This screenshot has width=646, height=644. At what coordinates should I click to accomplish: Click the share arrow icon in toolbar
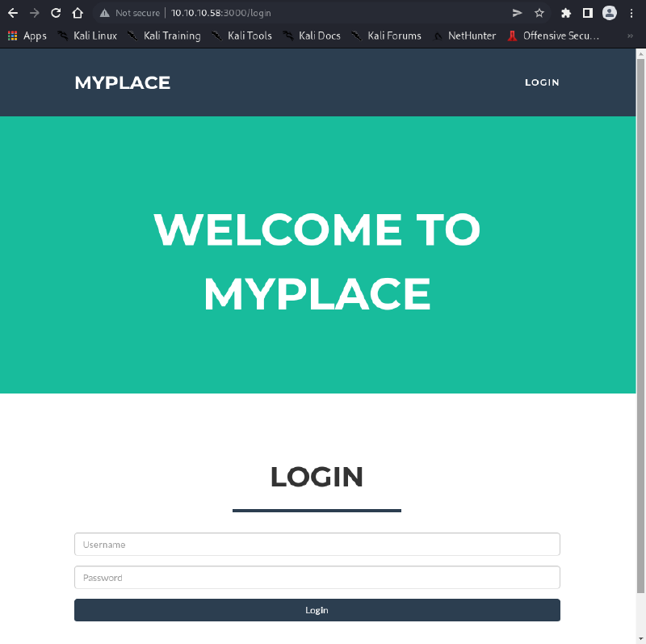click(x=517, y=12)
